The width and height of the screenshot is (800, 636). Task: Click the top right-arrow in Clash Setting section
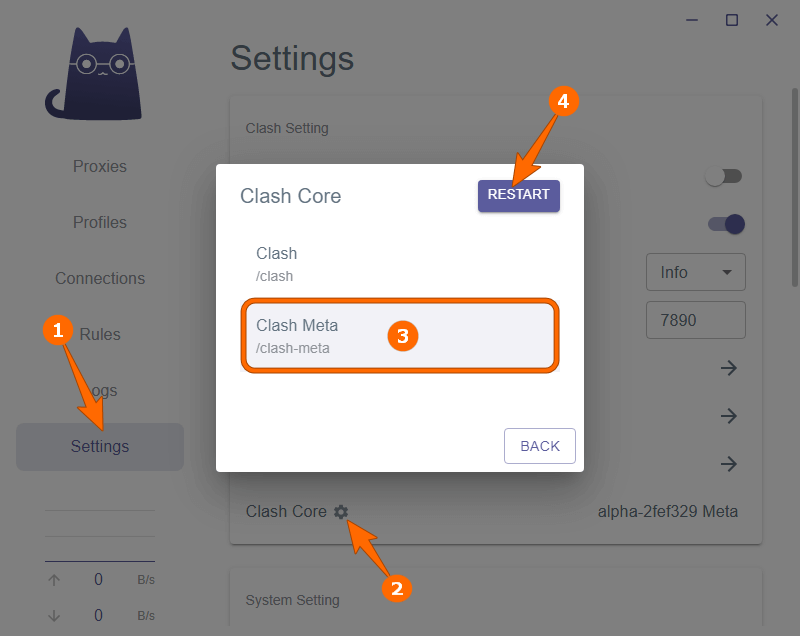(729, 368)
